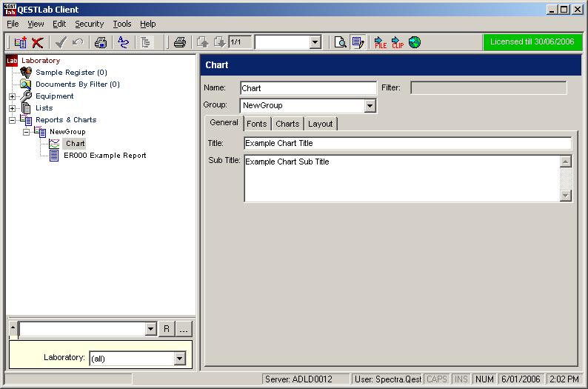The width and height of the screenshot is (588, 389).
Task: Open the Security menu
Action: (x=90, y=24)
